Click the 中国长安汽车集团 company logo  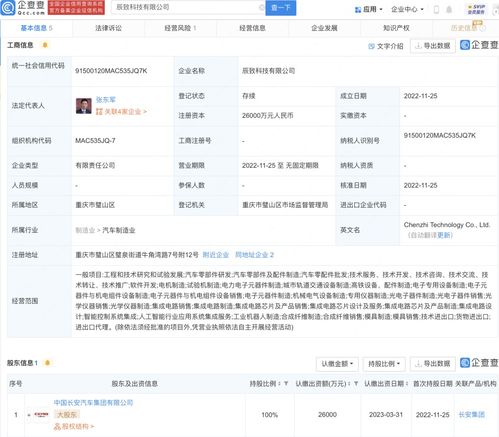42,415
